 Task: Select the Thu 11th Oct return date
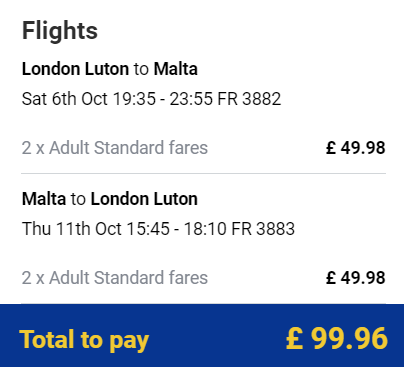72,229
